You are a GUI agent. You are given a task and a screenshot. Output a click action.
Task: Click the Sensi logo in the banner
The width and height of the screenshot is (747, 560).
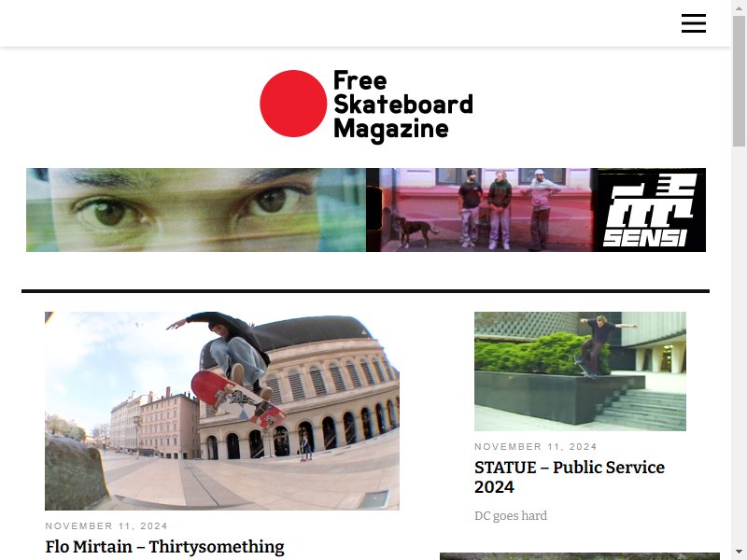pyautogui.click(x=651, y=210)
